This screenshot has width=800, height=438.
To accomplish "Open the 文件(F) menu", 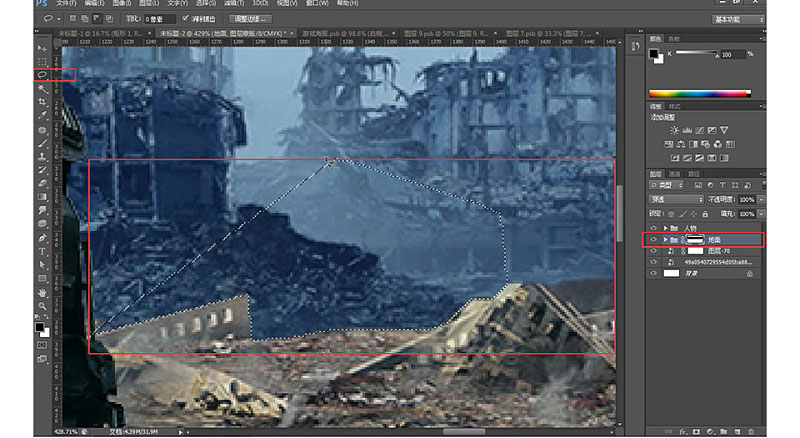I will click(66, 3).
